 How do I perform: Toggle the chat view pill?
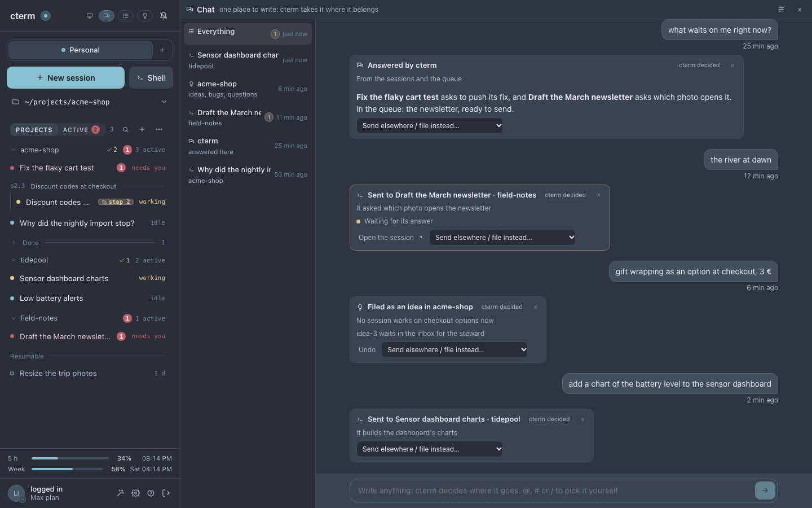click(x=107, y=16)
